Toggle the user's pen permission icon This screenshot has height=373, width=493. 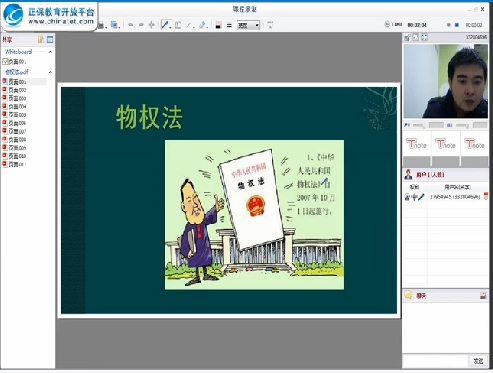[421, 197]
